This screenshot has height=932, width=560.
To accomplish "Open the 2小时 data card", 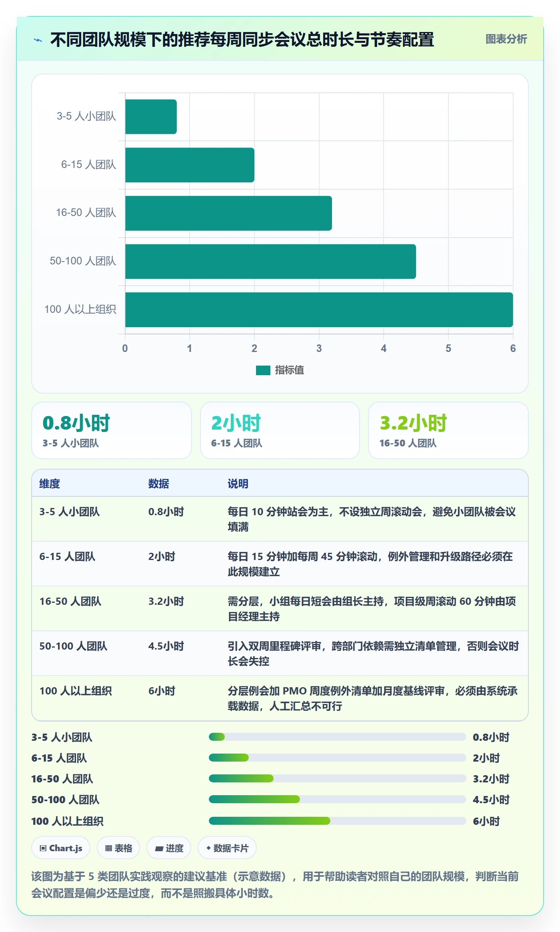I will (x=280, y=430).
